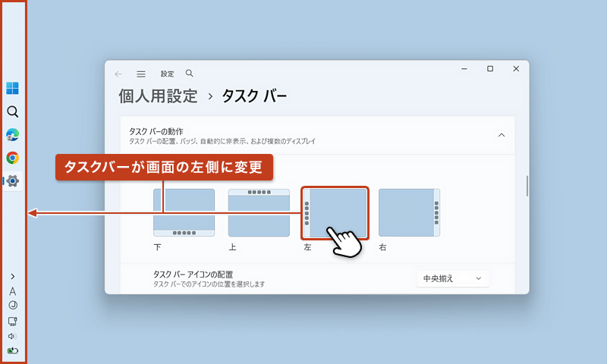Click the タスク バーの動作 heading text
Screen dimensions: 607x364
(x=156, y=131)
